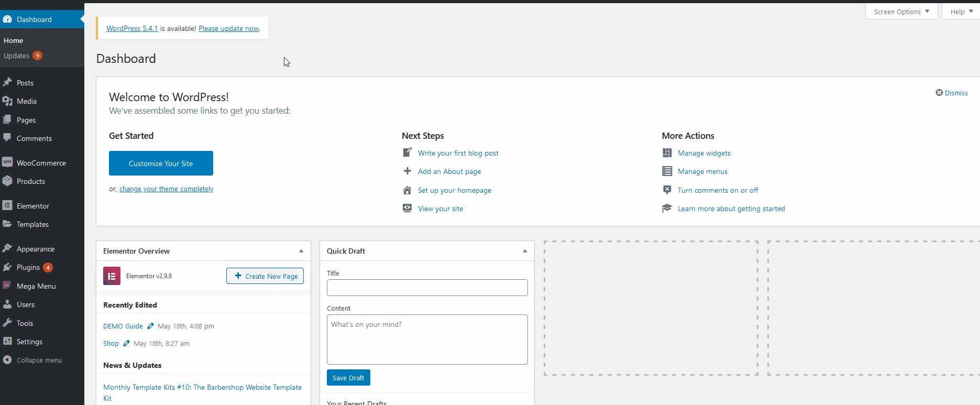
Task: Click the Appearance paintbrush icon
Action: (7, 249)
